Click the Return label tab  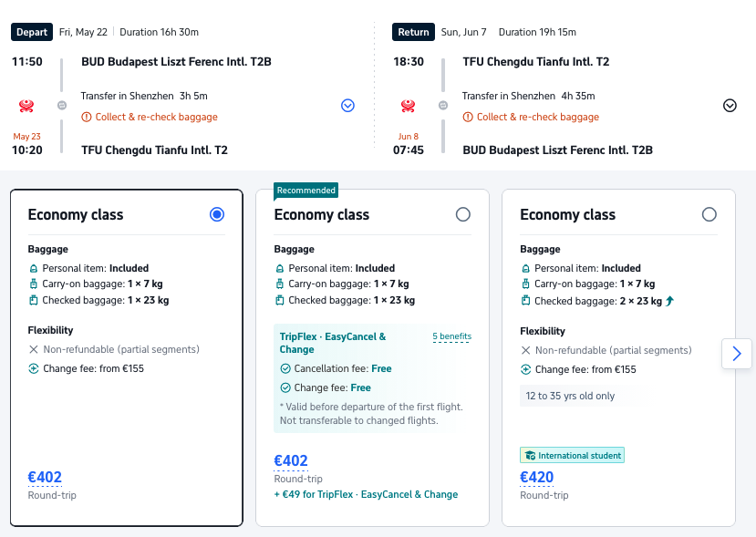tap(413, 32)
